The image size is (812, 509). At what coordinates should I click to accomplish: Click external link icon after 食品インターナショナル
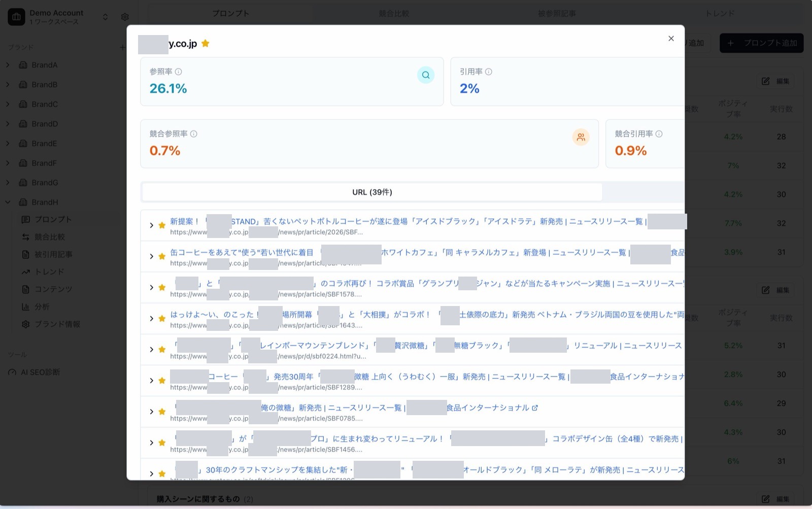pyautogui.click(x=535, y=408)
